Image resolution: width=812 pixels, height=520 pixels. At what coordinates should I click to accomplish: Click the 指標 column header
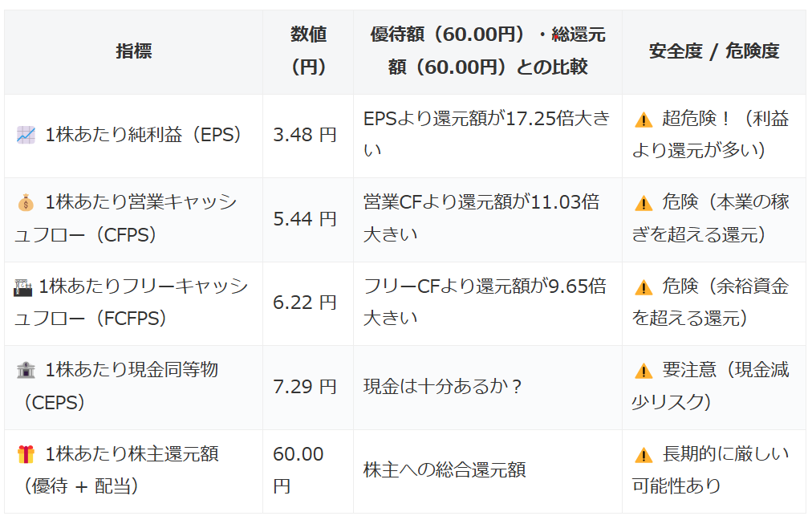click(133, 51)
